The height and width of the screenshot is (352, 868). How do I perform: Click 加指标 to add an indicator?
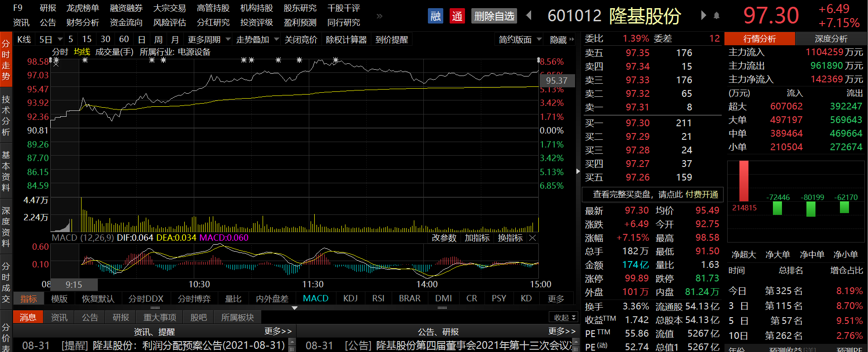[x=477, y=238]
